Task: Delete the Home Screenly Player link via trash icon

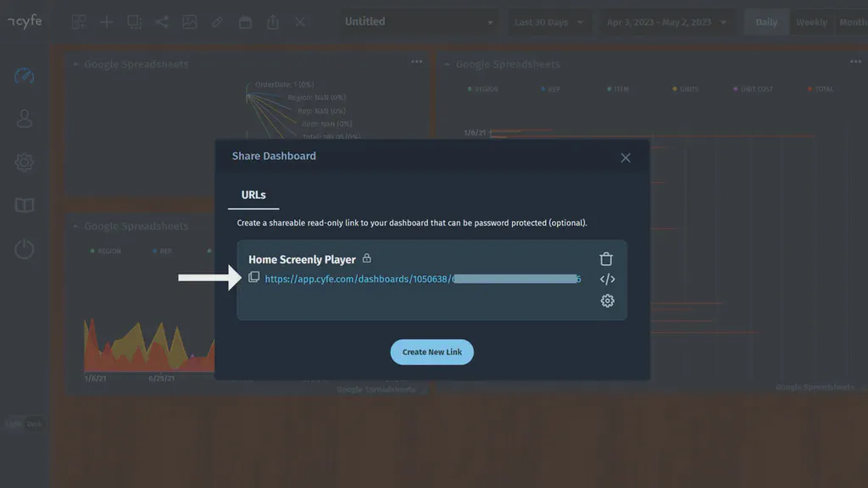Action: [607, 258]
